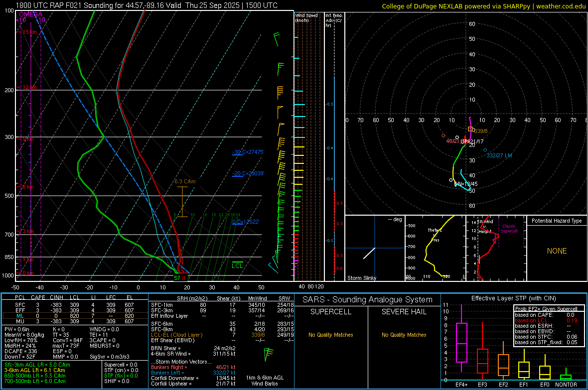The width and height of the screenshot is (588, 390).
Task: Select the Inf. Temp. Adv. panel header
Action: tap(334, 20)
